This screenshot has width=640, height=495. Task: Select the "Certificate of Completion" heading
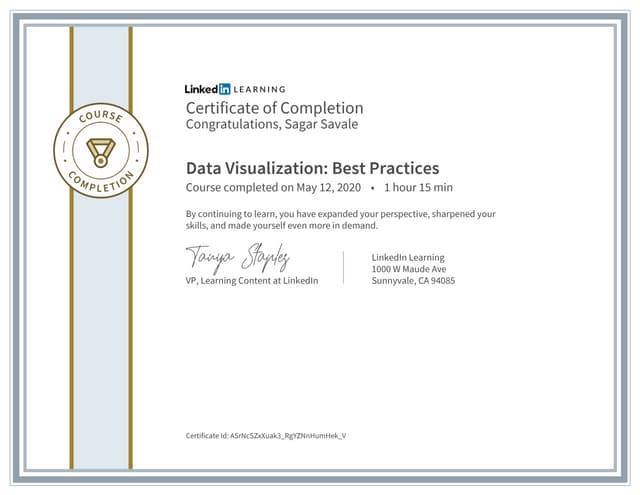275,108
